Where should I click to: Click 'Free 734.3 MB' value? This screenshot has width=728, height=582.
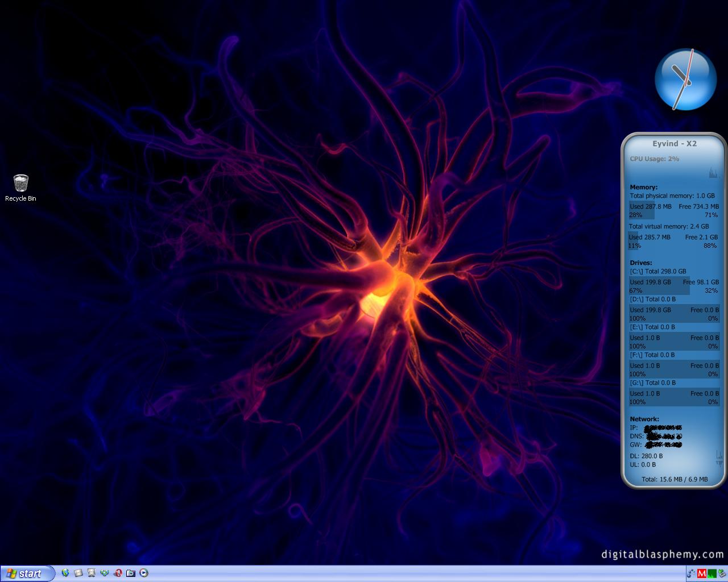[x=699, y=206]
